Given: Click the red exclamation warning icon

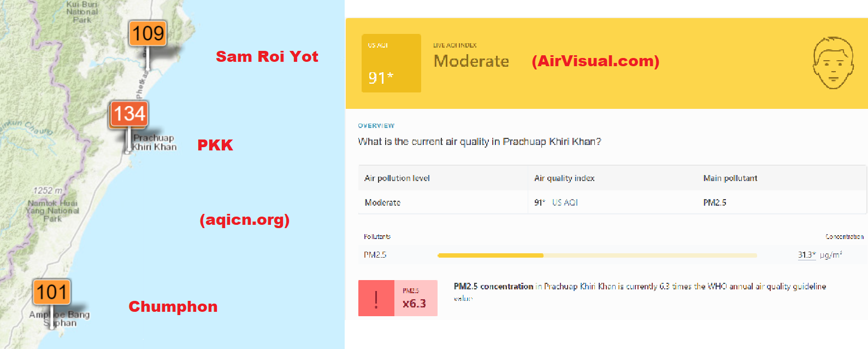Looking at the screenshot, I should point(376,299).
